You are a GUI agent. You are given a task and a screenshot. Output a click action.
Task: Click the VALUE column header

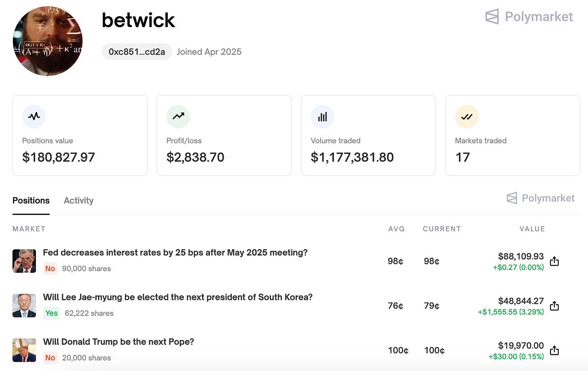[532, 229]
